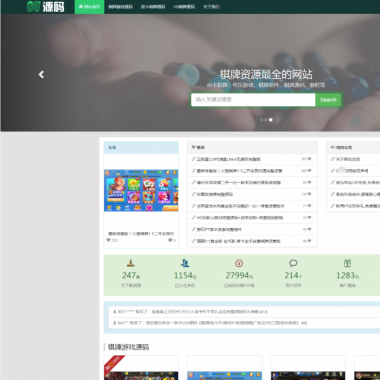This screenshot has width=380, height=380.
Task: Open the source card with red ribbon
Action: pos(141,368)
